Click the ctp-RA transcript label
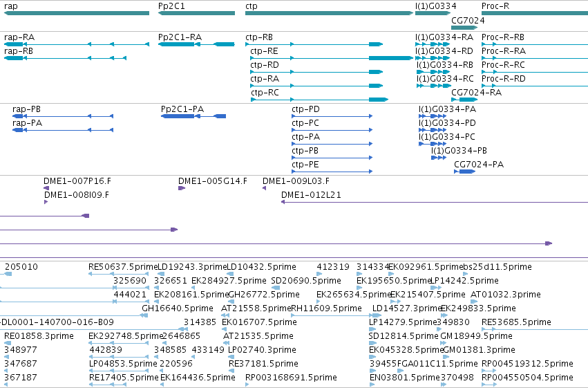 (x=265, y=79)
